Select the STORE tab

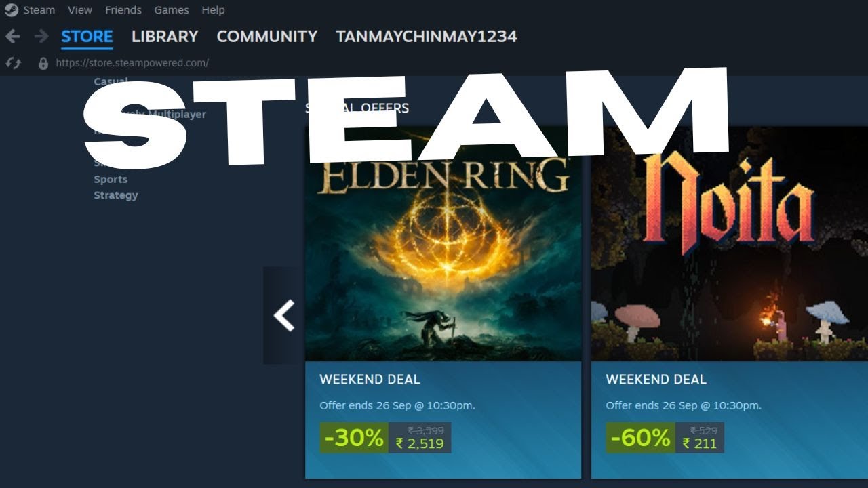pos(87,37)
